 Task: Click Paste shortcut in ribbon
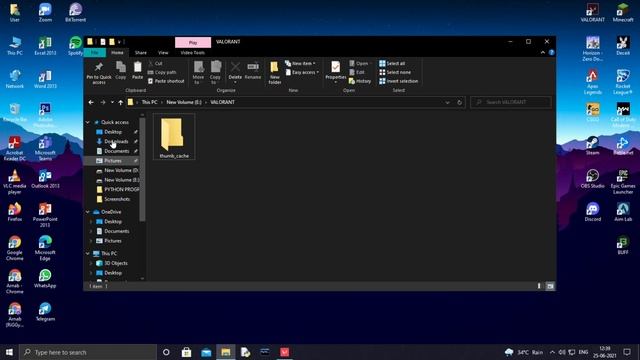coord(166,81)
